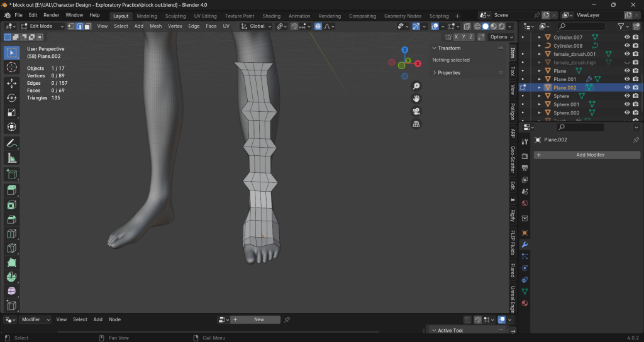Add a new workspace with plus tab
The width and height of the screenshot is (644, 342).
[x=458, y=16]
